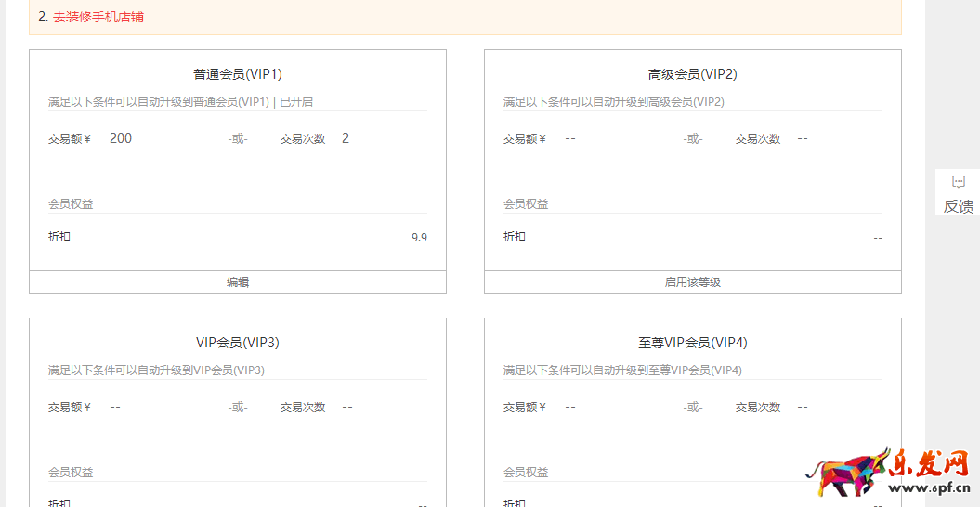Select the VIP会员(VIP3) card title
980x507 pixels.
[x=238, y=343]
